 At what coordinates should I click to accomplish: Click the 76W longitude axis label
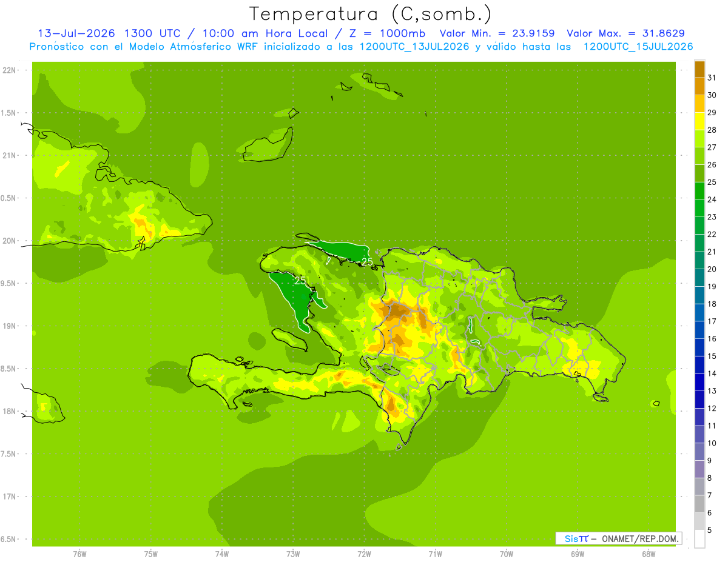coord(79,554)
